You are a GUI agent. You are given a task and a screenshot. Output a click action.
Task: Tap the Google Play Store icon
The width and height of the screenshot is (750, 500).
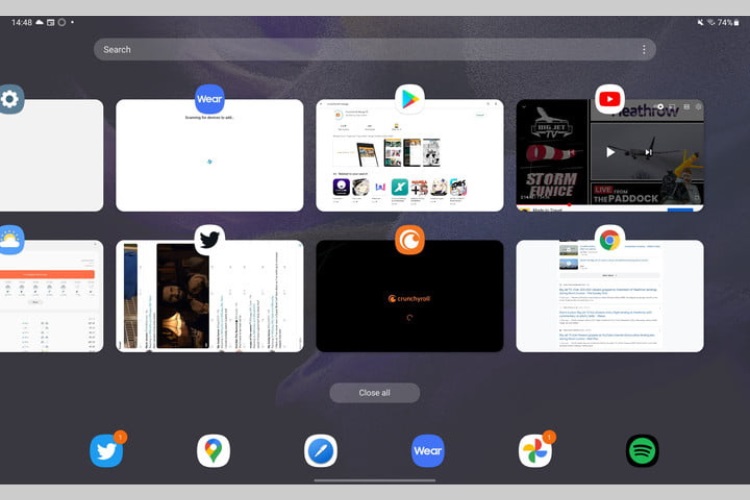pos(410,99)
